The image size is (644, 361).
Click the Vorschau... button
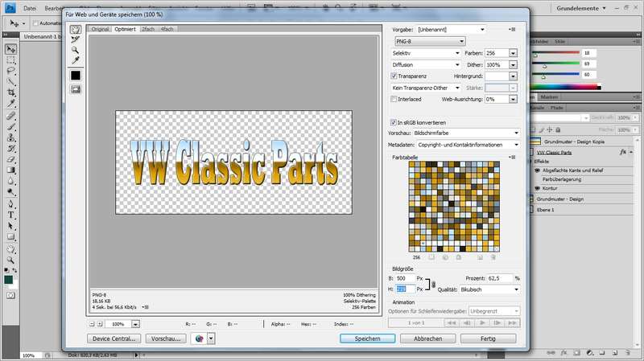click(166, 338)
